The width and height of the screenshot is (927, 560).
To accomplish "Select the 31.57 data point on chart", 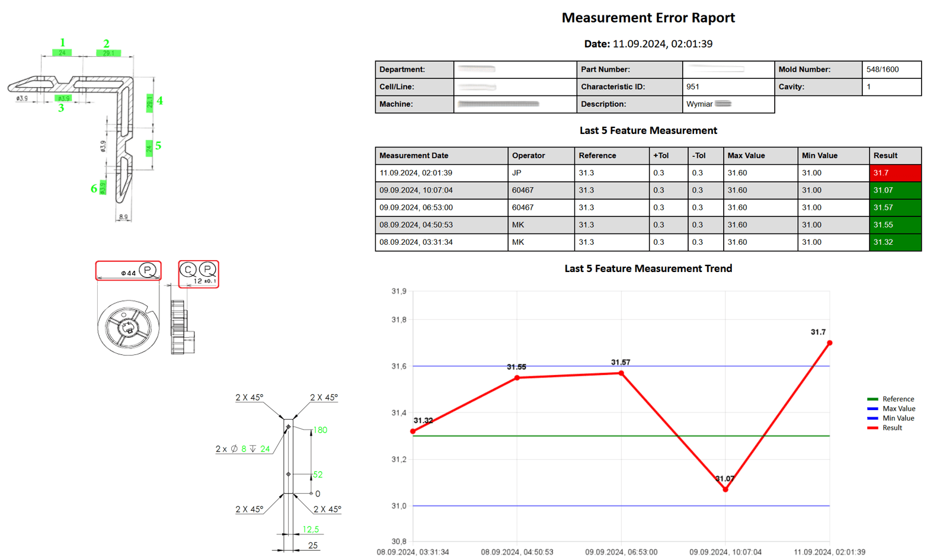I will point(621,373).
